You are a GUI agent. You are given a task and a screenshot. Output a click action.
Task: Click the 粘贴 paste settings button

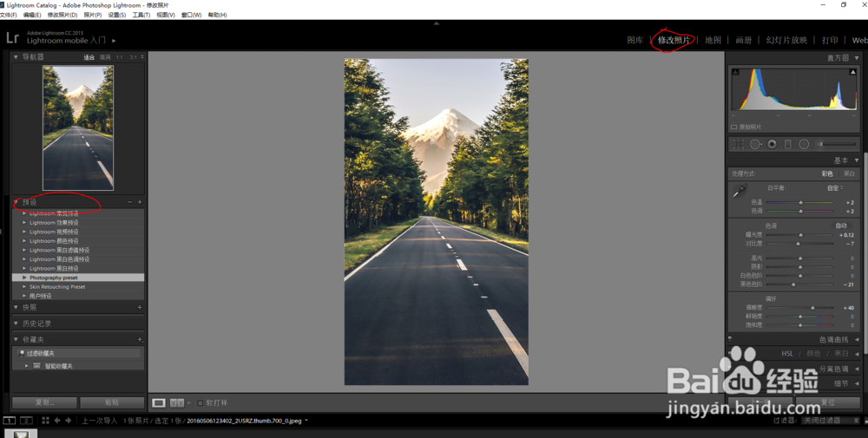(x=112, y=402)
